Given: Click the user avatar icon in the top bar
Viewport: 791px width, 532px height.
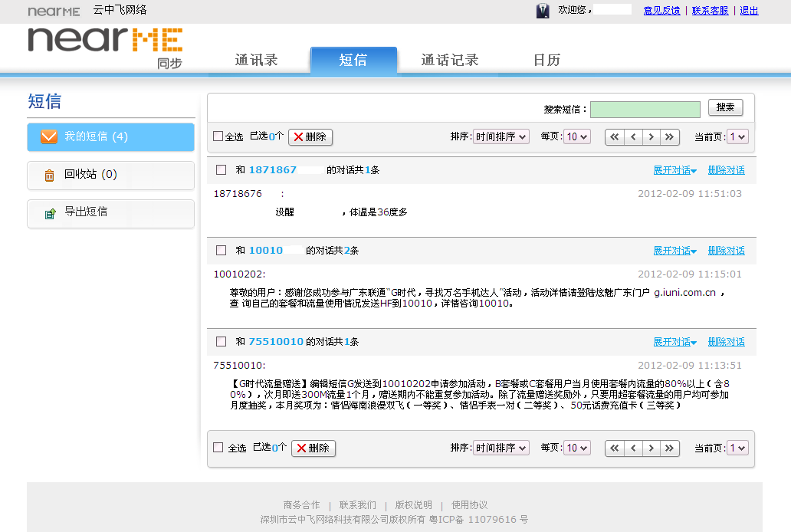Looking at the screenshot, I should [x=543, y=11].
